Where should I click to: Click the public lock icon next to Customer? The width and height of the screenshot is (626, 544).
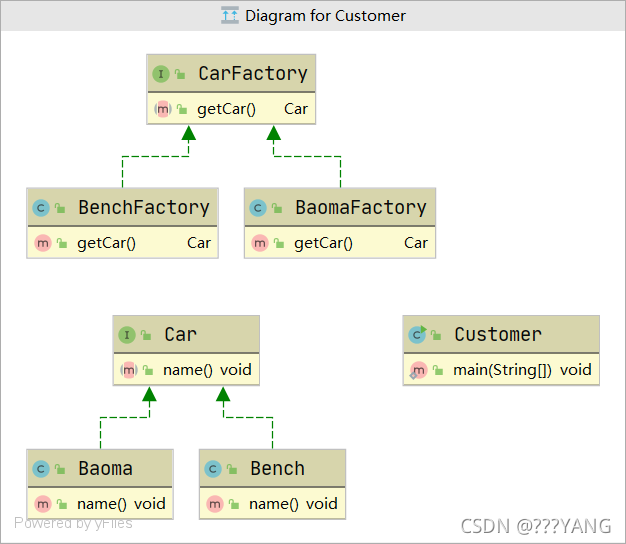click(x=436, y=335)
